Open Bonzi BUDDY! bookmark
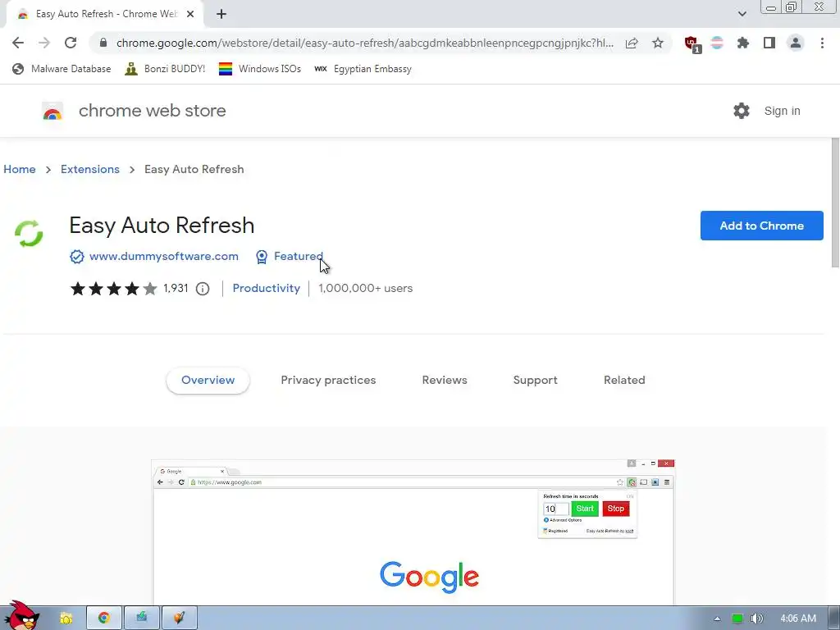Viewport: 840px width, 630px height. [x=165, y=69]
